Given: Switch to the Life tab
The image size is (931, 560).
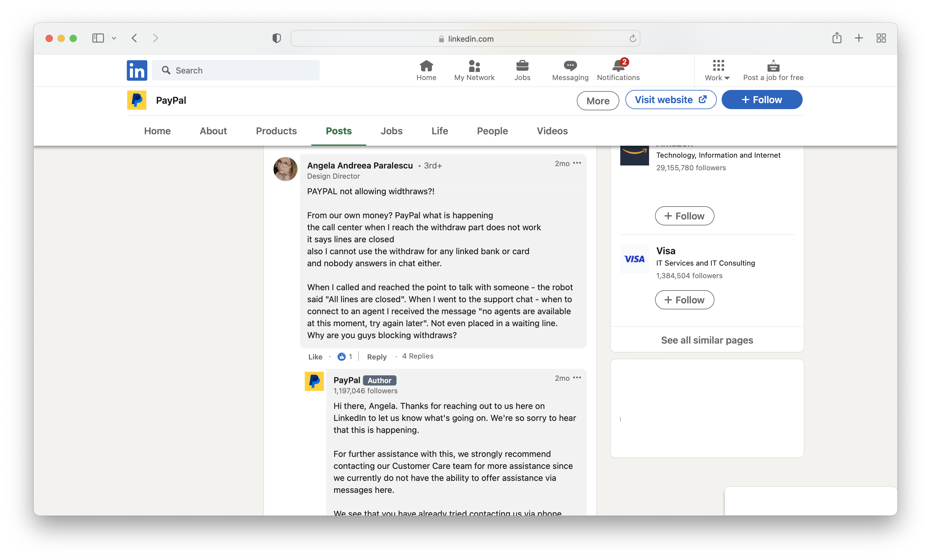Looking at the screenshot, I should (x=439, y=131).
